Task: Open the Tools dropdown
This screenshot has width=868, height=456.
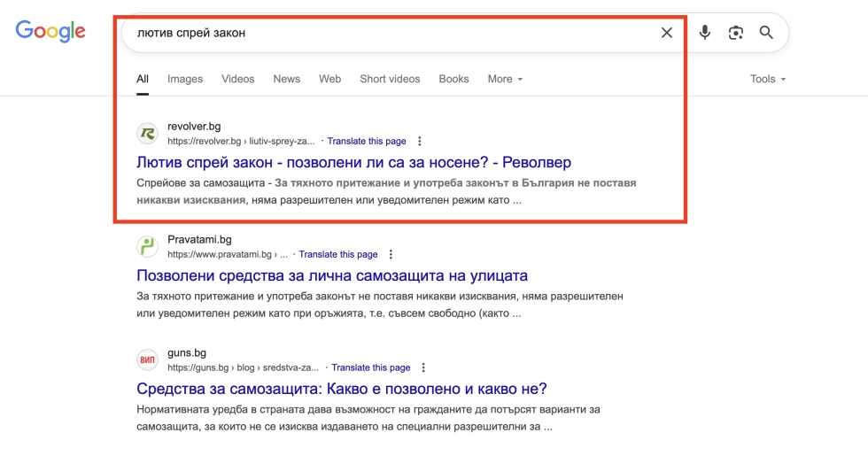Action: [768, 79]
